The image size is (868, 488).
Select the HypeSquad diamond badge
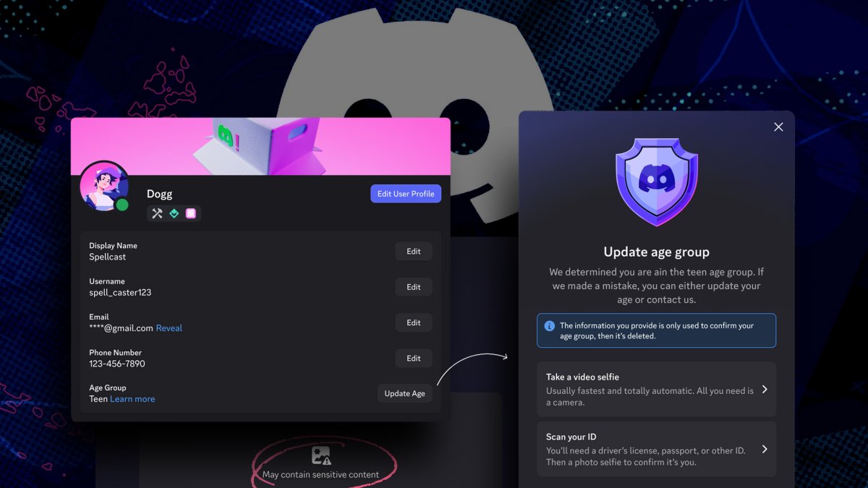point(174,213)
